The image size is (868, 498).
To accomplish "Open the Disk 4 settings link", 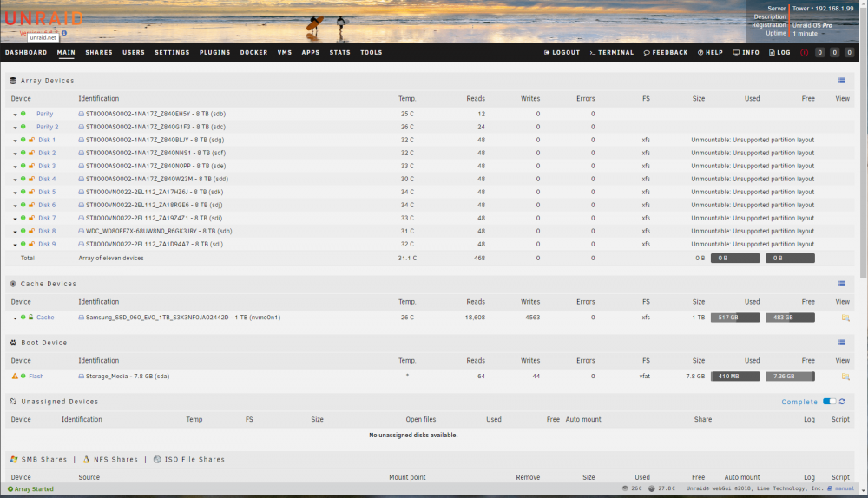I will click(47, 179).
